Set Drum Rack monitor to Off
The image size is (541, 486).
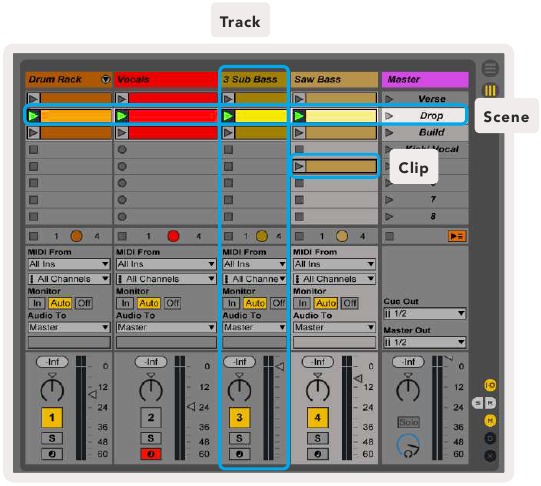84,303
